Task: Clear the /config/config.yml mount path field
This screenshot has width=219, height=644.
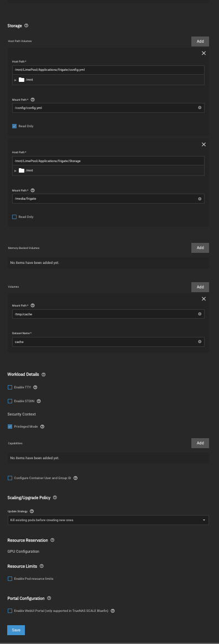Action: (x=200, y=107)
